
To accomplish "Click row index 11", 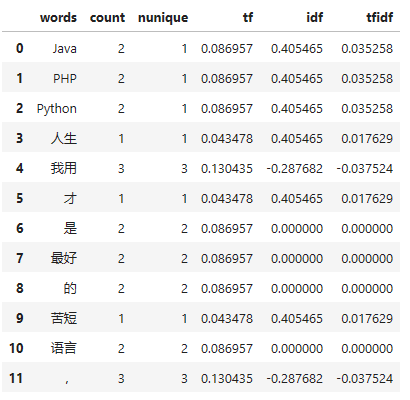I will point(16,378).
